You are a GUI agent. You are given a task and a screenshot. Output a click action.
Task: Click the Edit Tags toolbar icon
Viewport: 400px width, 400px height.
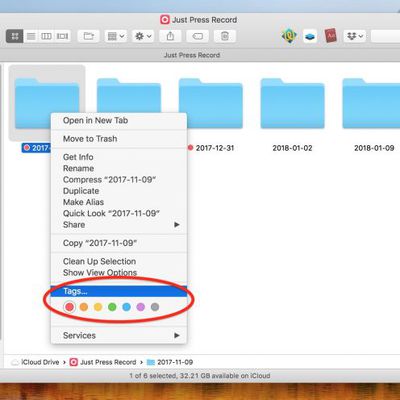pos(198,36)
